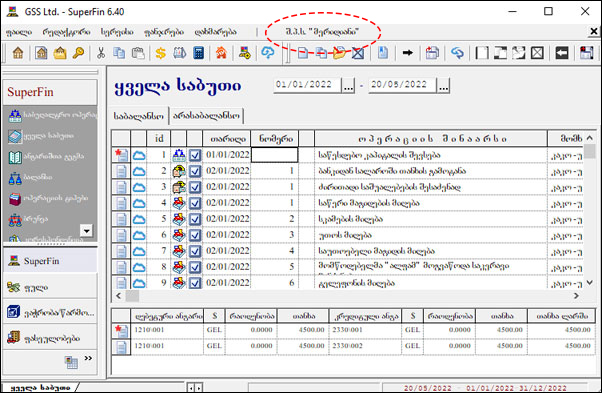The height and width of the screenshot is (393, 602).
Task: Click the cloud icon in row id 1
Action: point(139,155)
